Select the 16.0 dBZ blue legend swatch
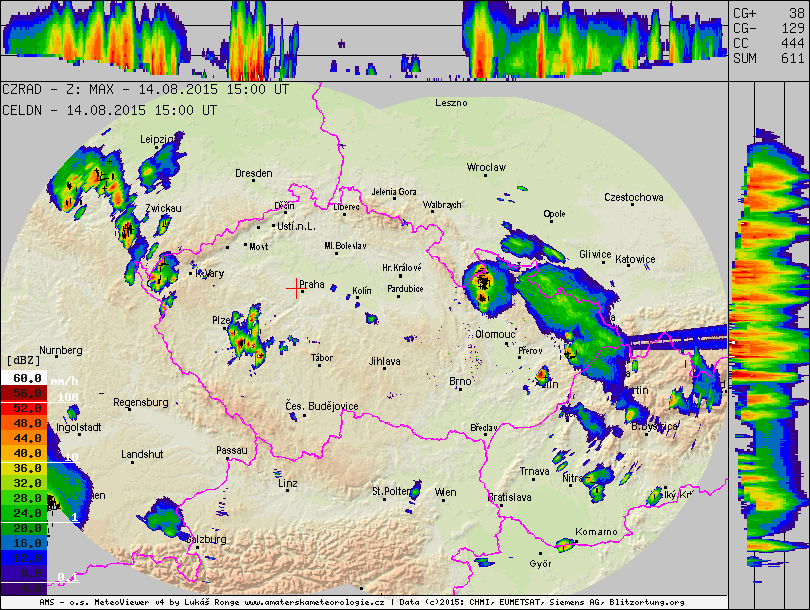Viewport: 810px width, 610px height. [x=24, y=542]
